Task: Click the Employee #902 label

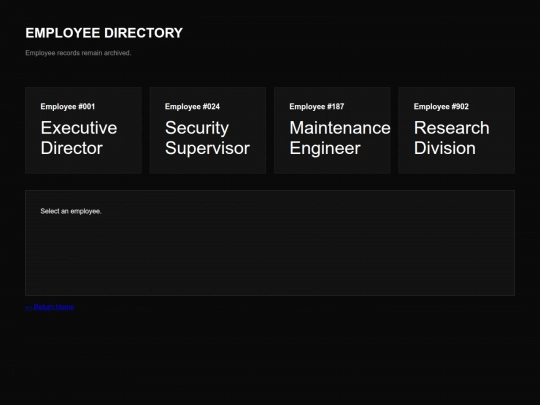Action: (x=441, y=106)
